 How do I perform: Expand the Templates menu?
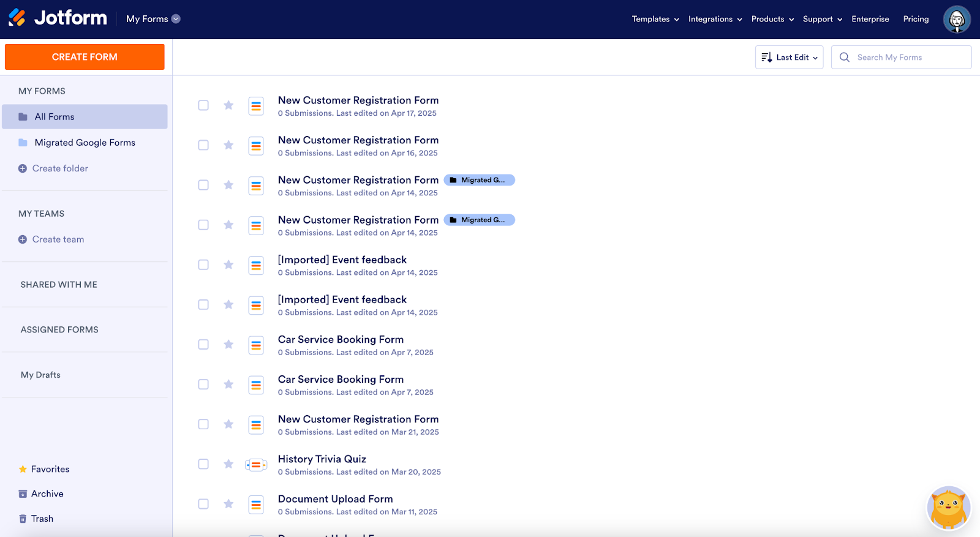655,19
